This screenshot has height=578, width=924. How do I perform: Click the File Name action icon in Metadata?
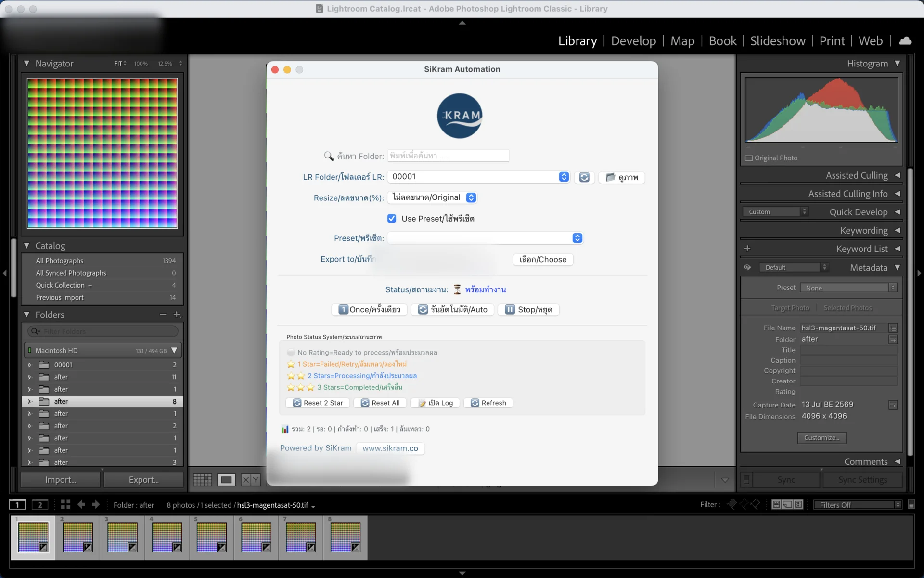pos(893,328)
